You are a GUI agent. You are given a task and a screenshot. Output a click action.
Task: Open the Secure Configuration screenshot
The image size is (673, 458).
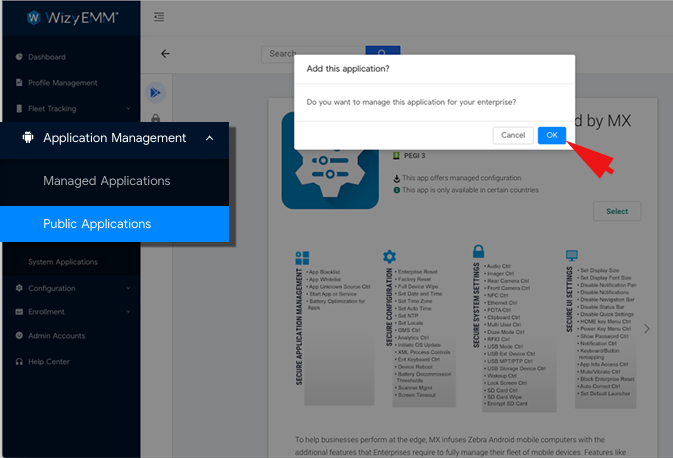(x=419, y=328)
